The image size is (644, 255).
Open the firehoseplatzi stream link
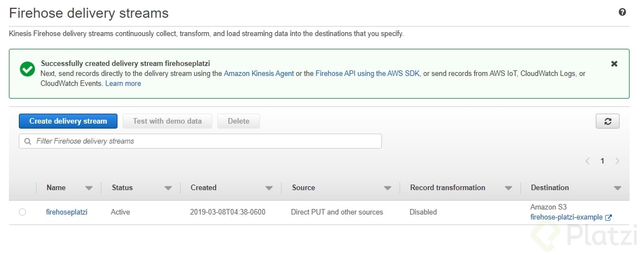(x=67, y=212)
